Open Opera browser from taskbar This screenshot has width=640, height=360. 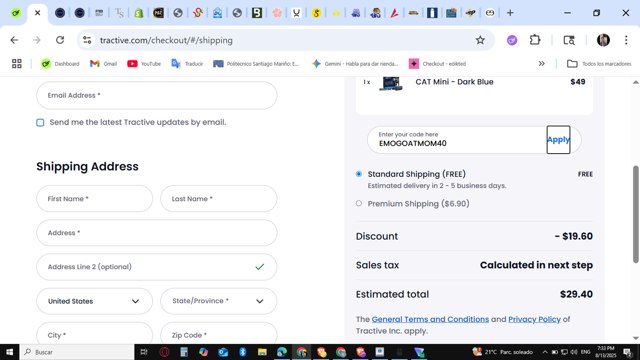coord(164,352)
